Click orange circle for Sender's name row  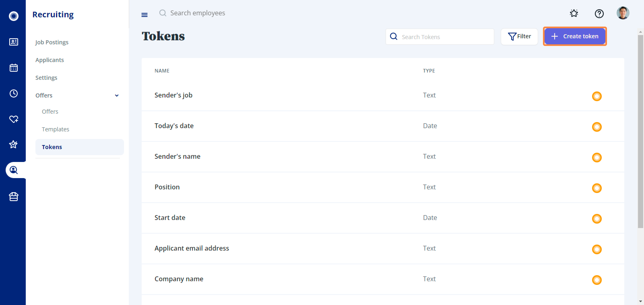pos(597,157)
